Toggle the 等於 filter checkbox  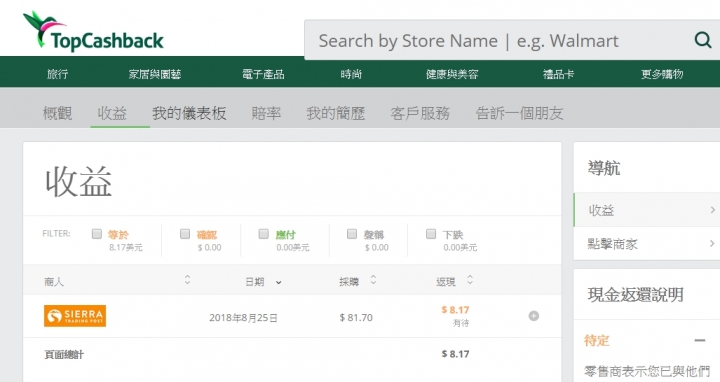[x=96, y=234]
